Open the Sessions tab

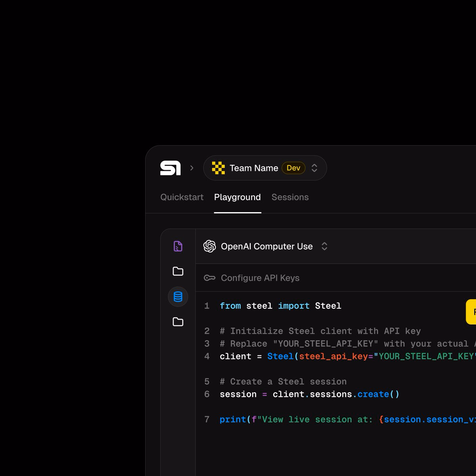[x=290, y=197]
